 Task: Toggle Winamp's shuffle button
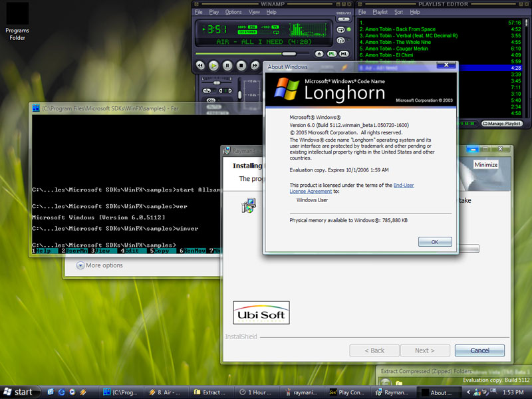pyautogui.click(x=340, y=41)
